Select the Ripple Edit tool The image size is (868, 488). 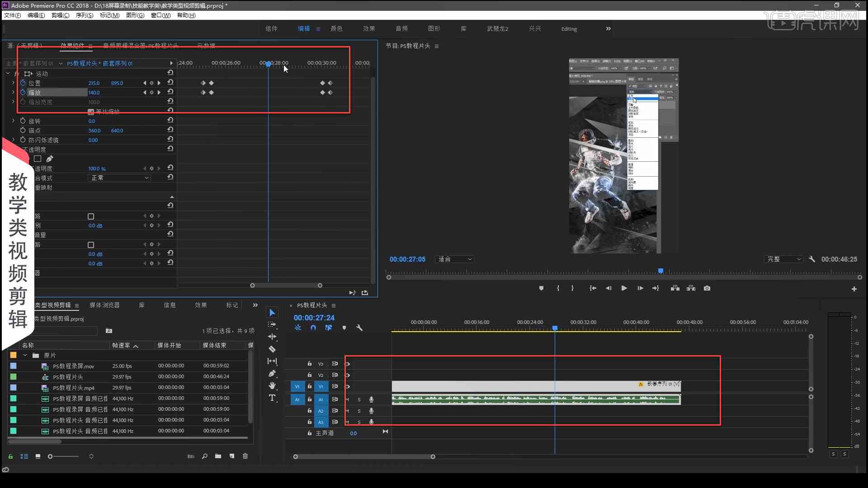coord(272,337)
